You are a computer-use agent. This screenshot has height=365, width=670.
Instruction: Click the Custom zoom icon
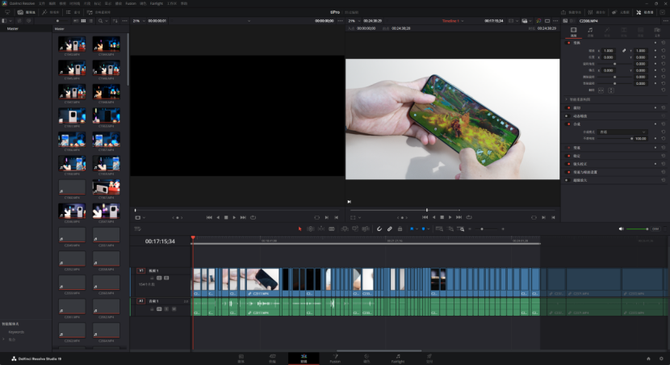461,229
